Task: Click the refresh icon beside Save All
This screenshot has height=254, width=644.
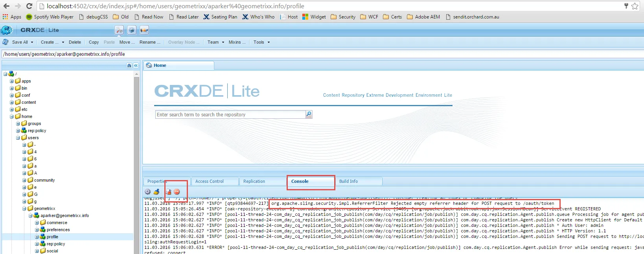Action: 6,42
